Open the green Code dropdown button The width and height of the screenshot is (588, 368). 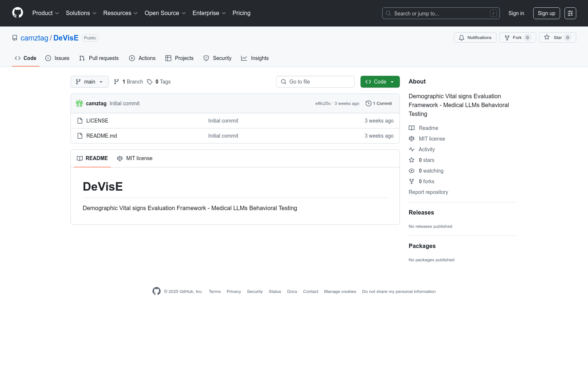tap(380, 82)
